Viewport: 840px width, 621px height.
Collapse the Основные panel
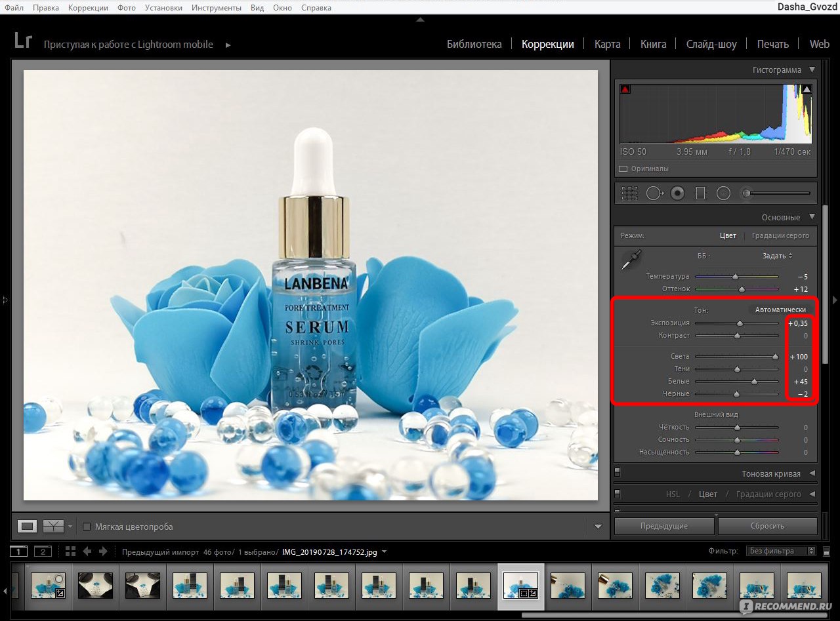812,217
